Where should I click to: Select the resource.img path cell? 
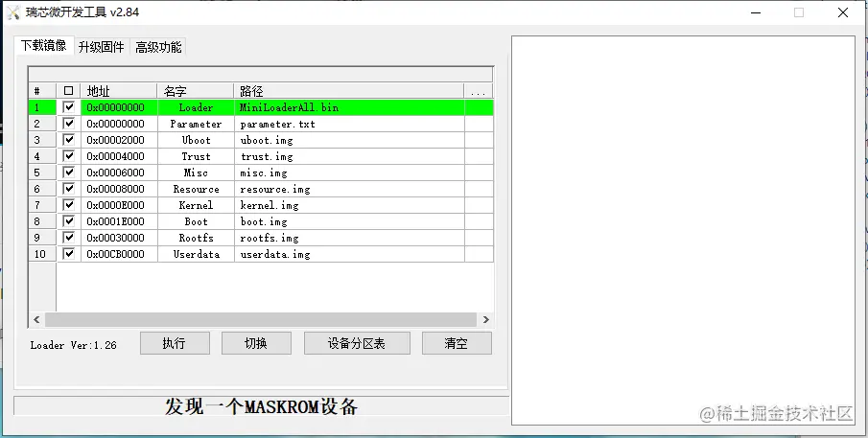pyautogui.click(x=349, y=189)
